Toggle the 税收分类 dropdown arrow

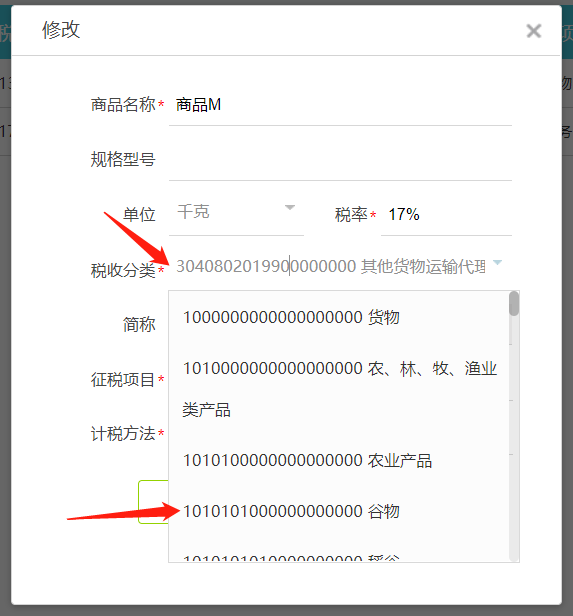tap(497, 262)
